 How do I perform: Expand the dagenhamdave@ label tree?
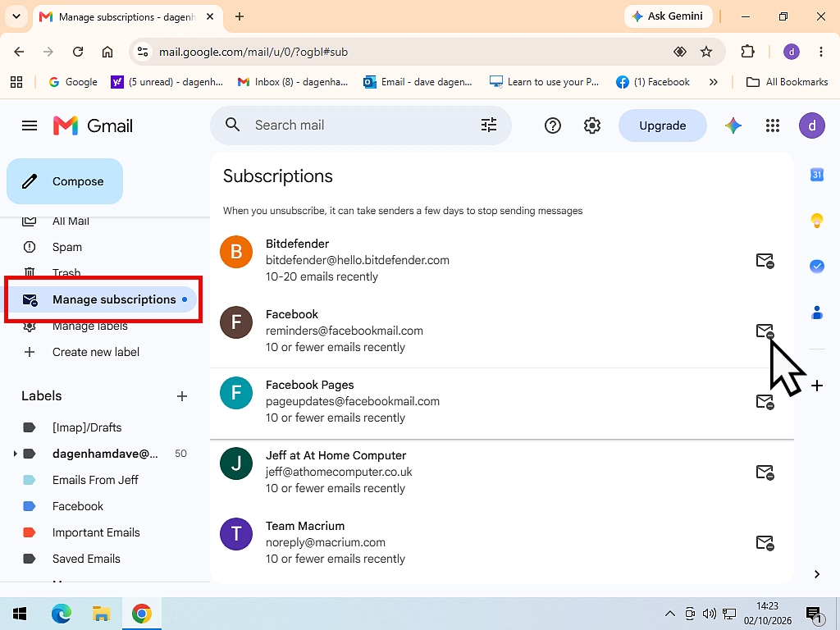15,454
